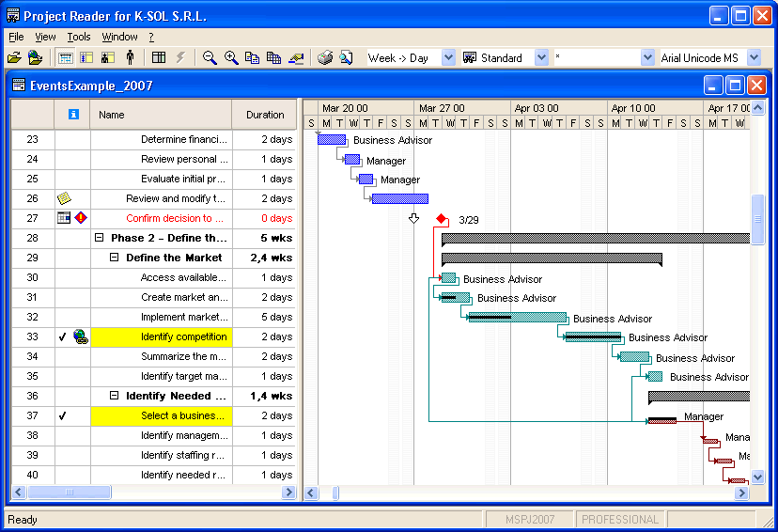Open the Arial Unicode MS font dropdown
This screenshot has height=532, width=778.
[754, 58]
